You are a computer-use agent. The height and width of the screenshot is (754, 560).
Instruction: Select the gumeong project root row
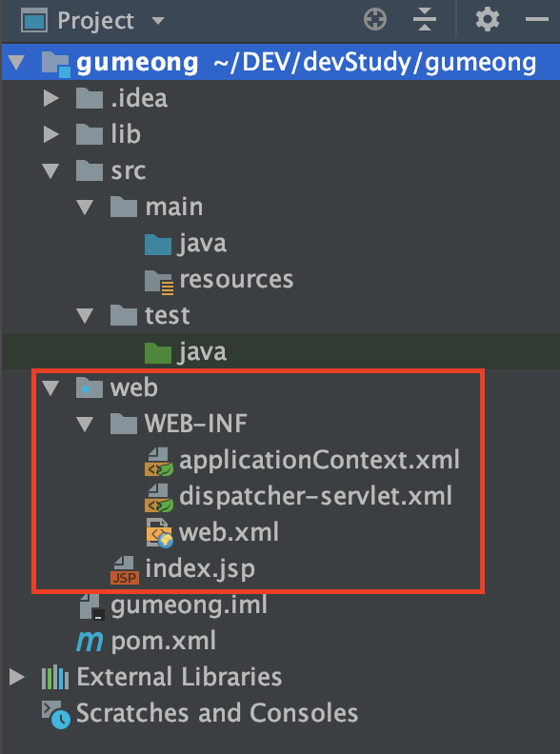(281, 63)
